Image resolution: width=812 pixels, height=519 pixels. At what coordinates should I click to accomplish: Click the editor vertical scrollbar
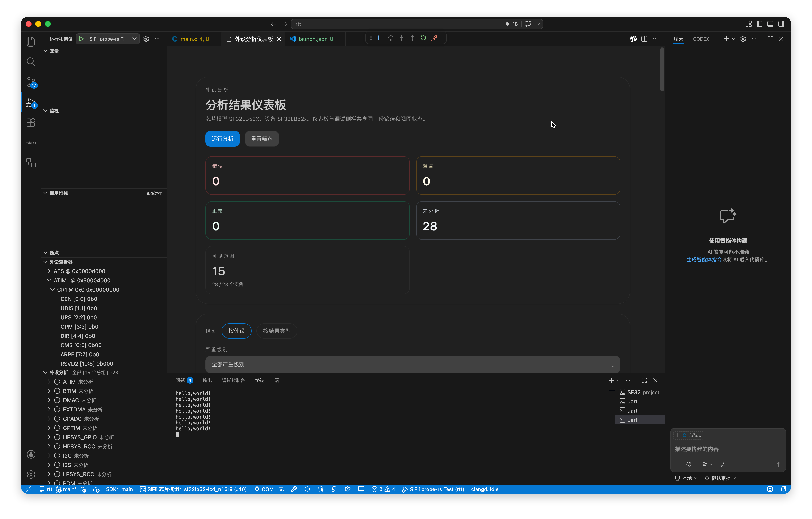[x=662, y=70]
